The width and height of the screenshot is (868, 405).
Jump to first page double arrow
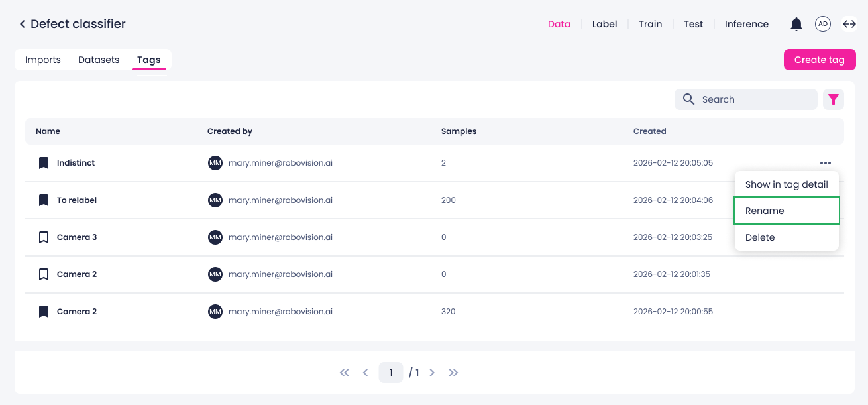[x=344, y=373]
